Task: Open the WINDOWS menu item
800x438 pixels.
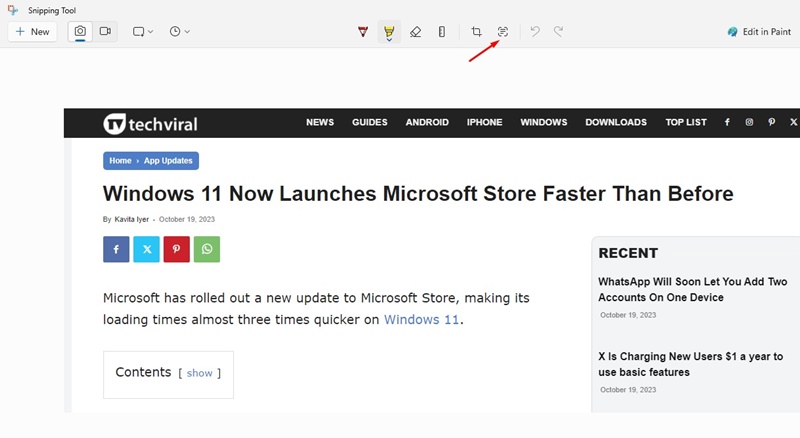Action: click(544, 122)
